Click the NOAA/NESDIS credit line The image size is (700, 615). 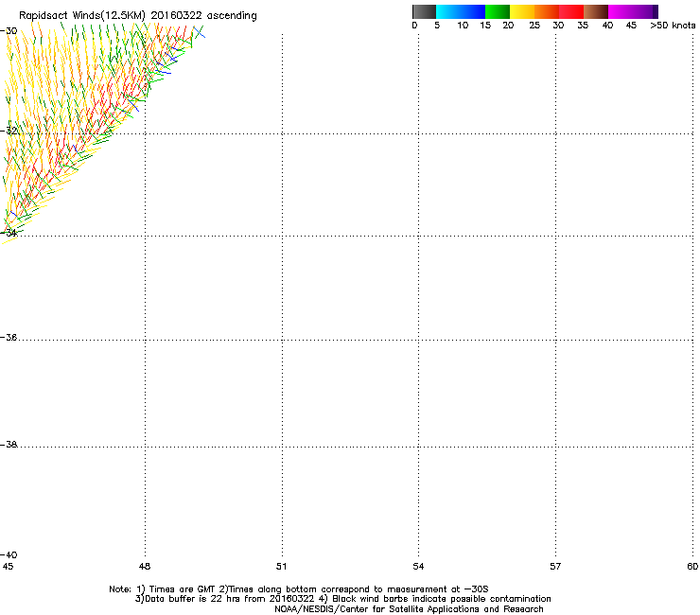(x=409, y=609)
